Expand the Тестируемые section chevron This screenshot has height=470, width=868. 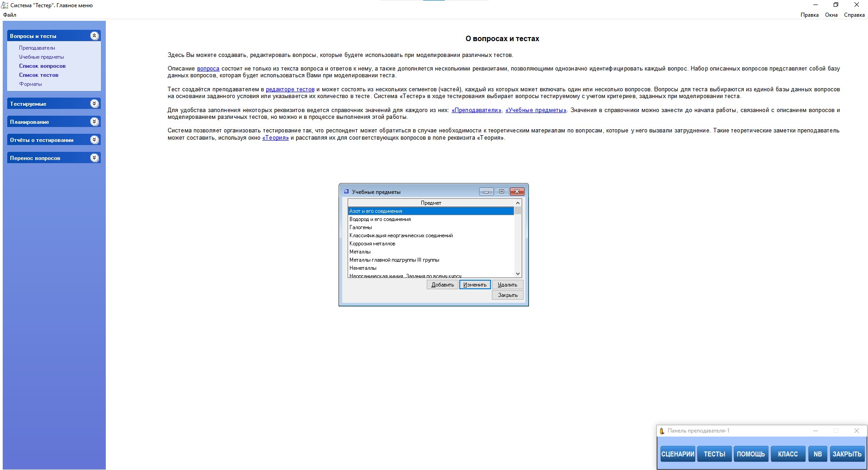tap(94, 103)
